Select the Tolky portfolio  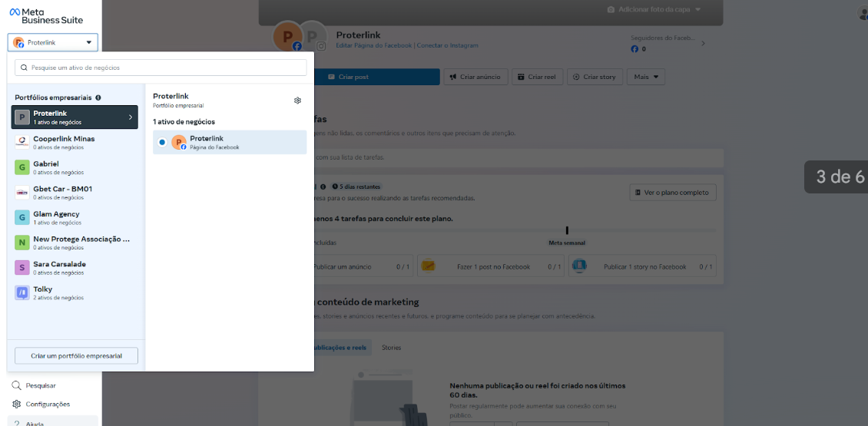pyautogui.click(x=75, y=292)
